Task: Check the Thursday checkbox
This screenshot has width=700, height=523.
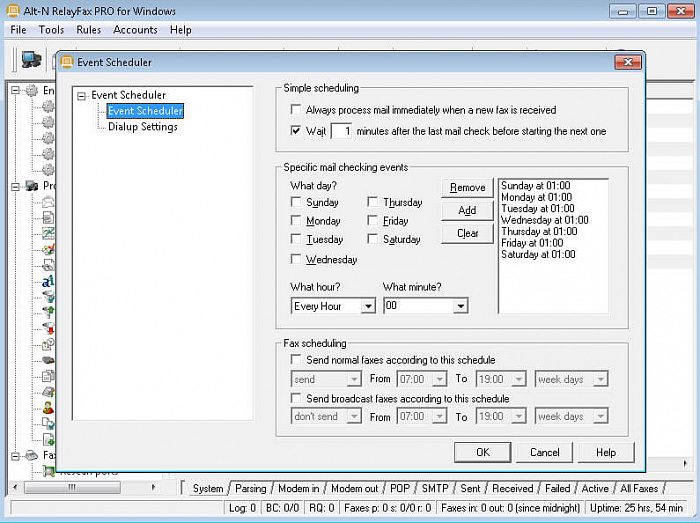Action: tap(372, 202)
